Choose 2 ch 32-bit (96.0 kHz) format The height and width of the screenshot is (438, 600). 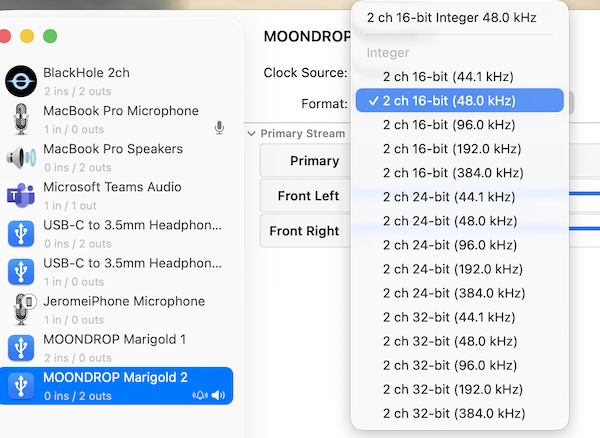click(x=460, y=365)
